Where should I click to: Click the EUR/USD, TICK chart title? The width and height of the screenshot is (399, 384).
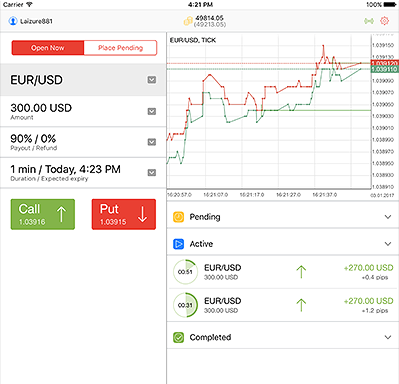193,40
